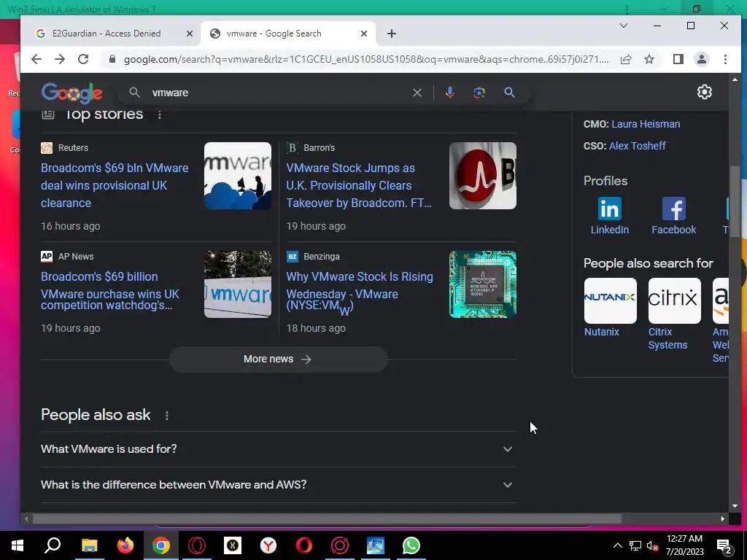Click the vertical scrollbar thumb
Image resolution: width=747 pixels, height=560 pixels.
(735, 203)
